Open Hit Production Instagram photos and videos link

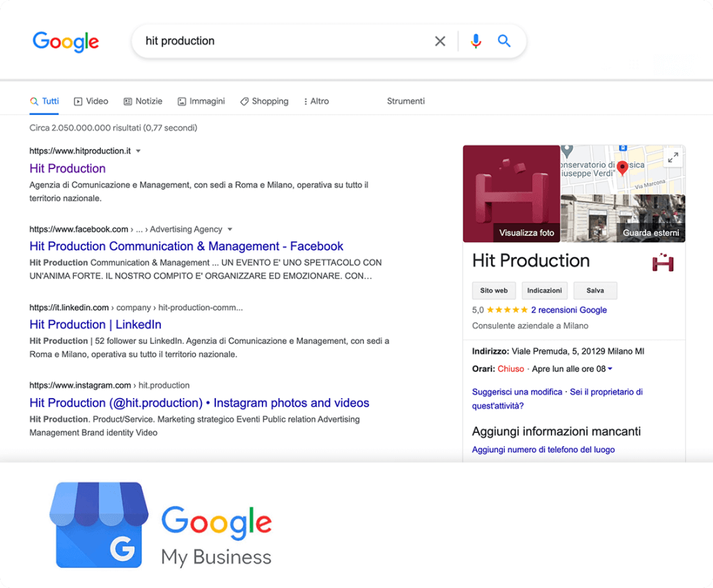click(x=199, y=403)
